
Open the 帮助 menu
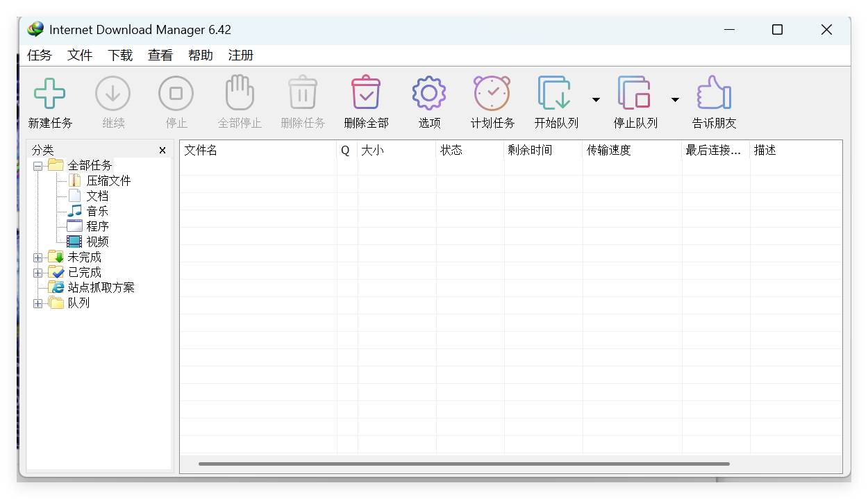click(x=201, y=56)
